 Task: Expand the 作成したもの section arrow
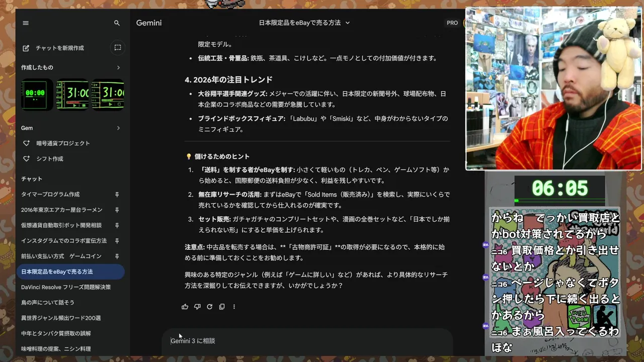click(x=118, y=67)
